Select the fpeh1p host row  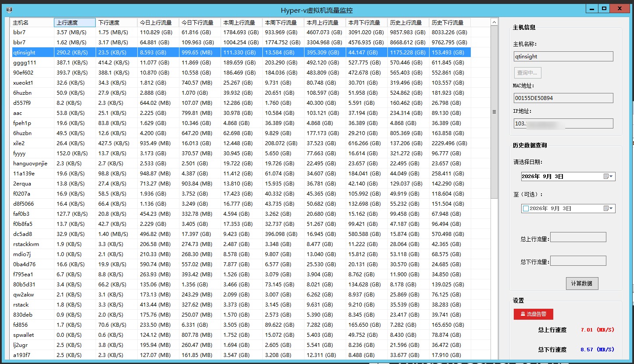click(241, 123)
